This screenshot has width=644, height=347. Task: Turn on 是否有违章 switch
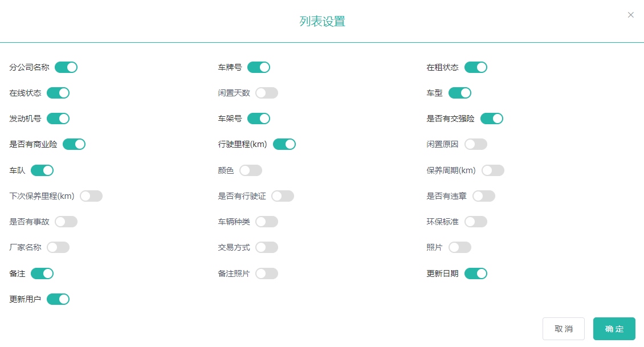483,196
